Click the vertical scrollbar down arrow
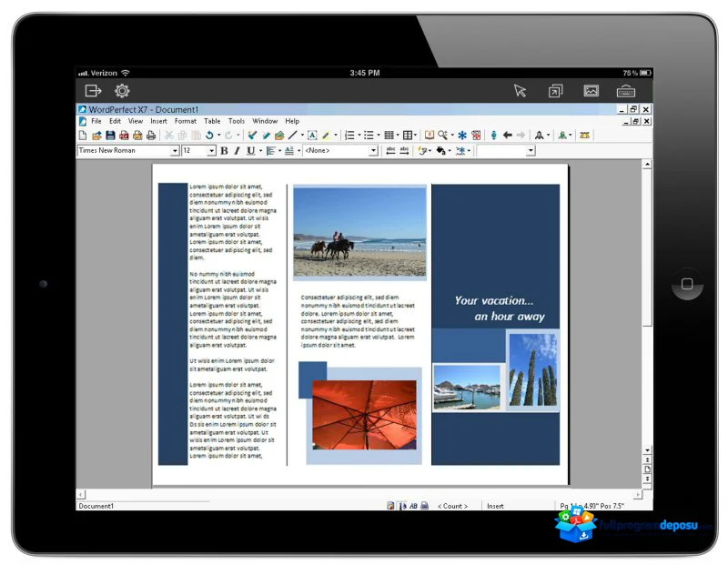Image resolution: width=728 pixels, height=565 pixels. (647, 450)
